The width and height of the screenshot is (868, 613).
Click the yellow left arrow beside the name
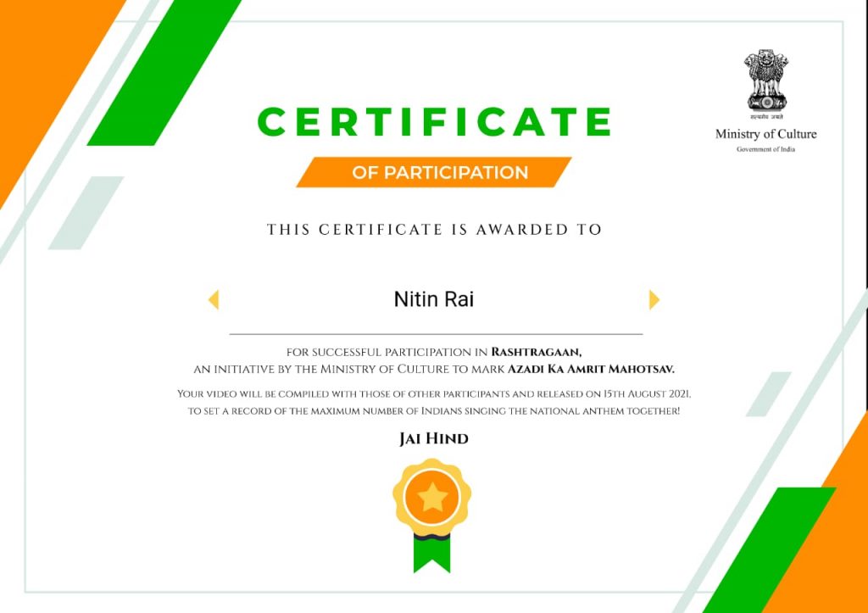coord(214,299)
